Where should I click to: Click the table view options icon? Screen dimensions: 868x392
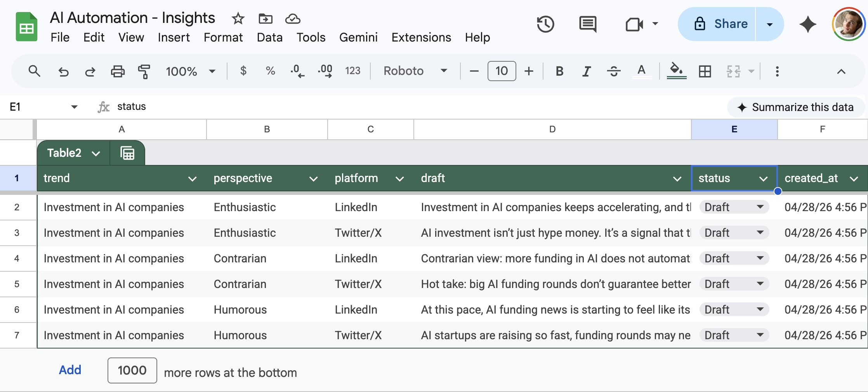[x=127, y=153]
